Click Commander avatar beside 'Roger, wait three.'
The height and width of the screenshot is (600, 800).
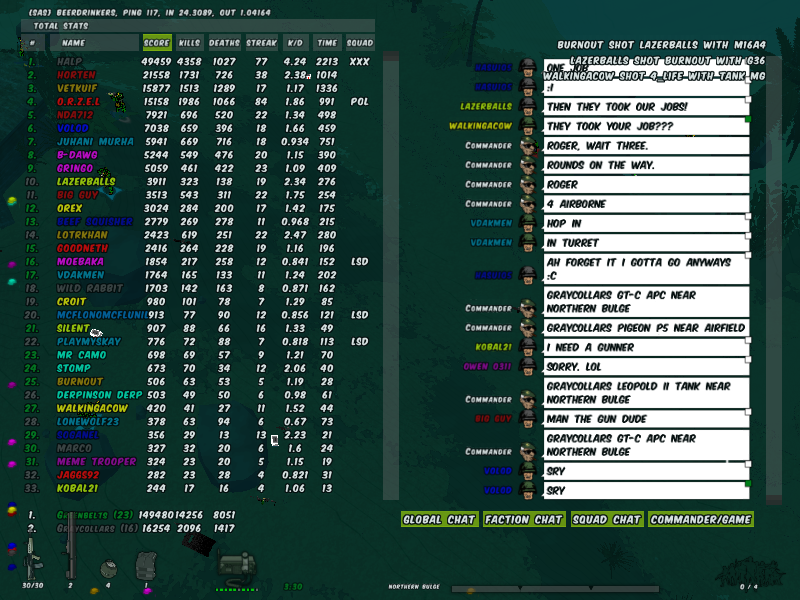pos(529,145)
